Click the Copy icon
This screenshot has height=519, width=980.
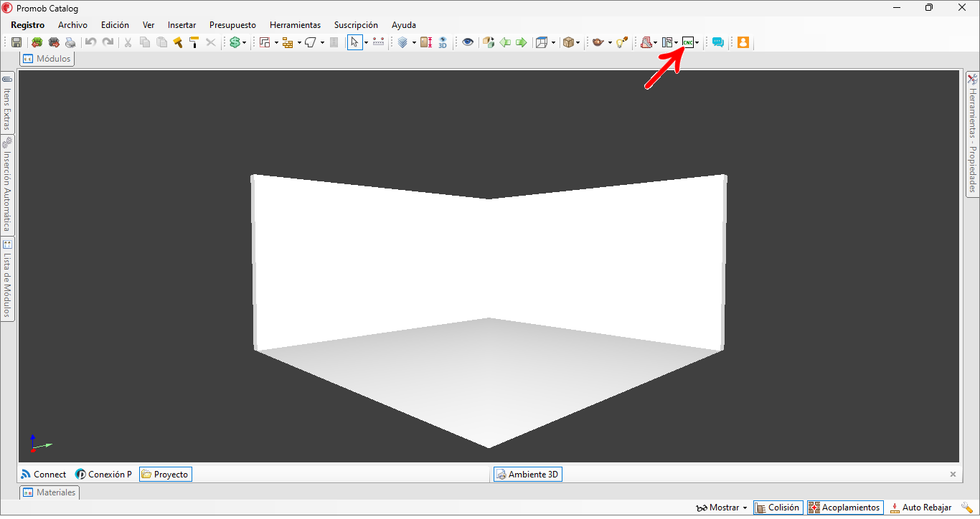144,42
